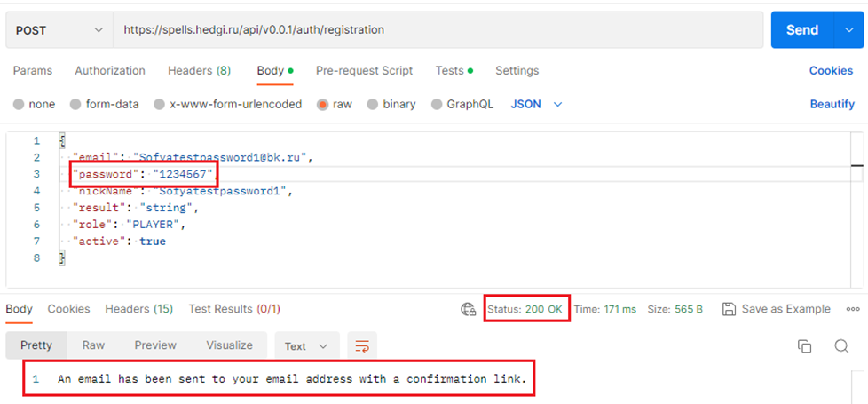This screenshot has width=868, height=404.
Task: Click the request URL field
Action: 438,30
